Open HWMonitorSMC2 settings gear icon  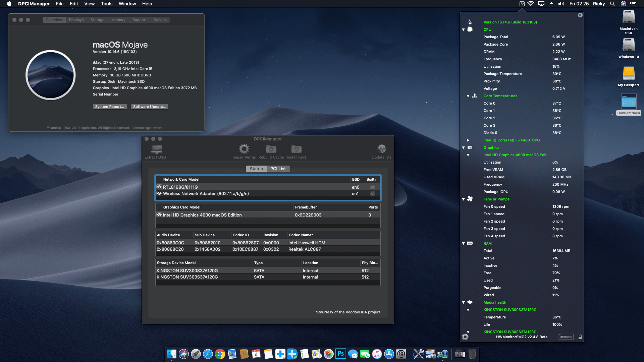(x=465, y=337)
